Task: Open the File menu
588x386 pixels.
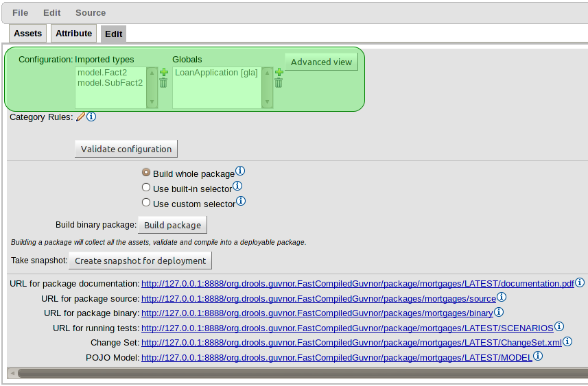Action: point(20,12)
